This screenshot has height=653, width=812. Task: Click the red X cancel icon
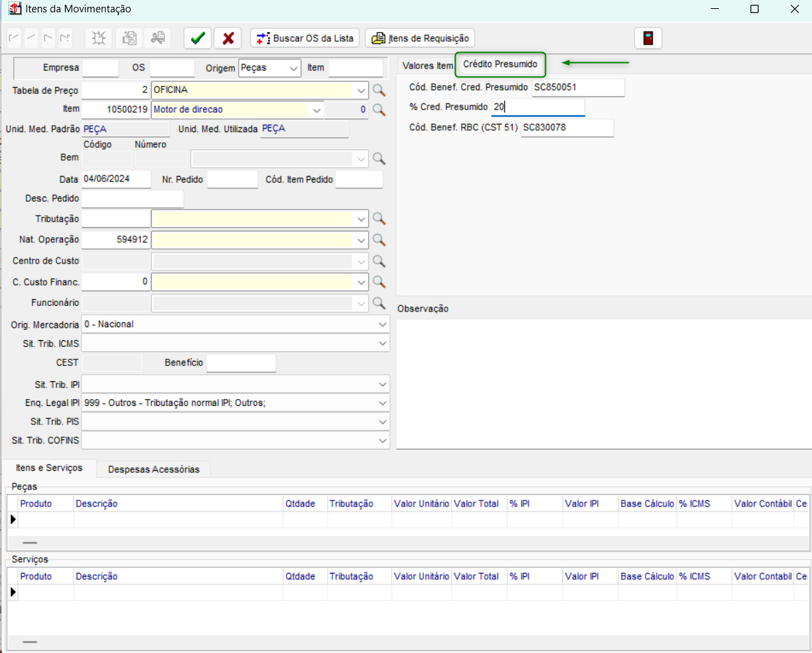point(228,38)
